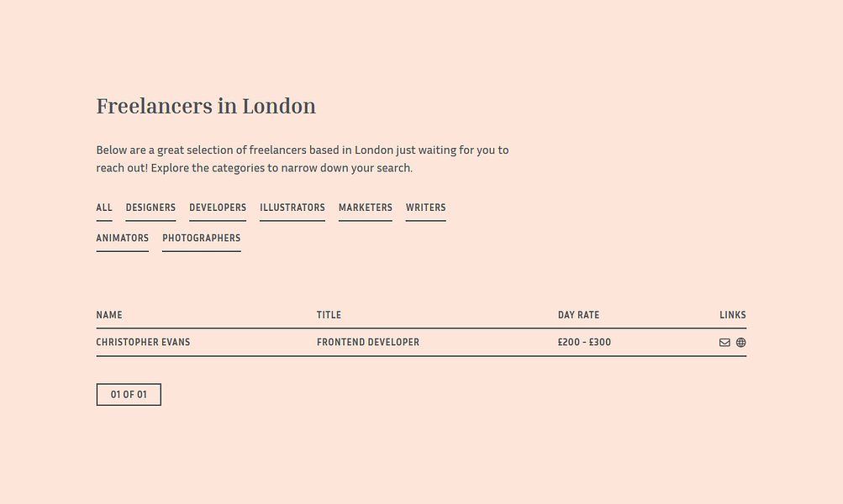Viewport: 843px width, 504px height.
Task: Show only Developers category
Action: (x=218, y=207)
